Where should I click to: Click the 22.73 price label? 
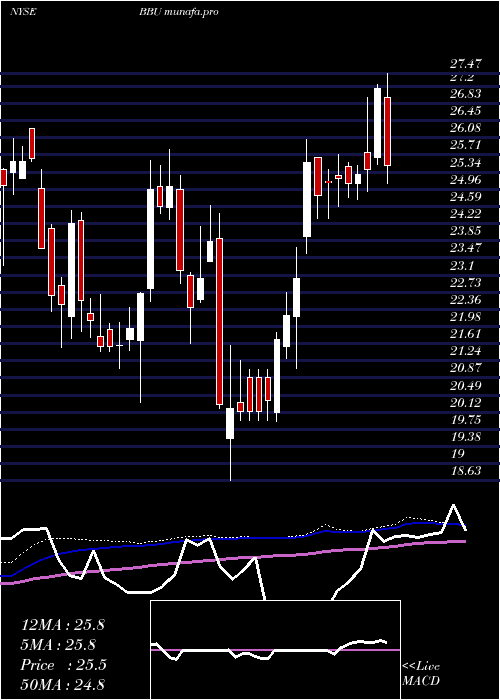466,283
